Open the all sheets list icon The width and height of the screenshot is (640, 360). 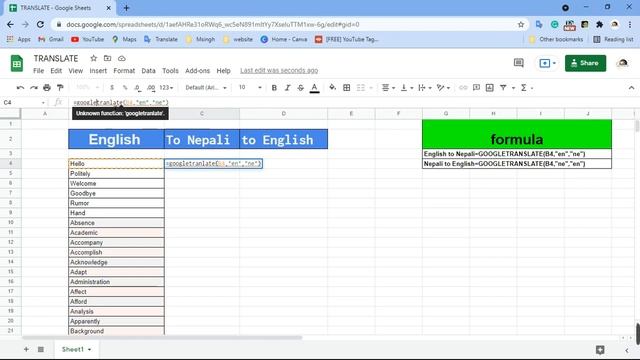click(41, 349)
